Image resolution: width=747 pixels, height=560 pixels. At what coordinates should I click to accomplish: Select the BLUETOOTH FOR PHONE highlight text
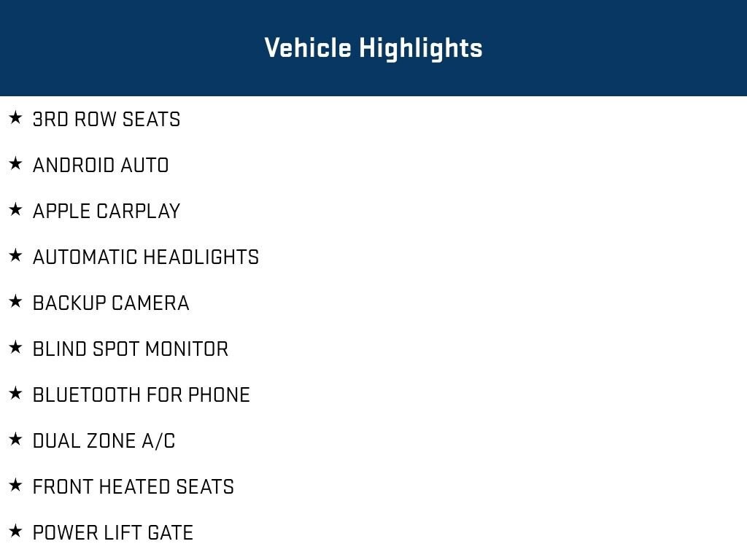click(142, 395)
